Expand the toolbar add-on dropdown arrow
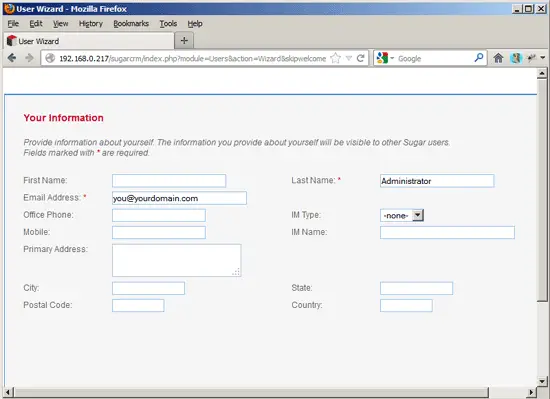The image size is (550, 399). coord(543,58)
